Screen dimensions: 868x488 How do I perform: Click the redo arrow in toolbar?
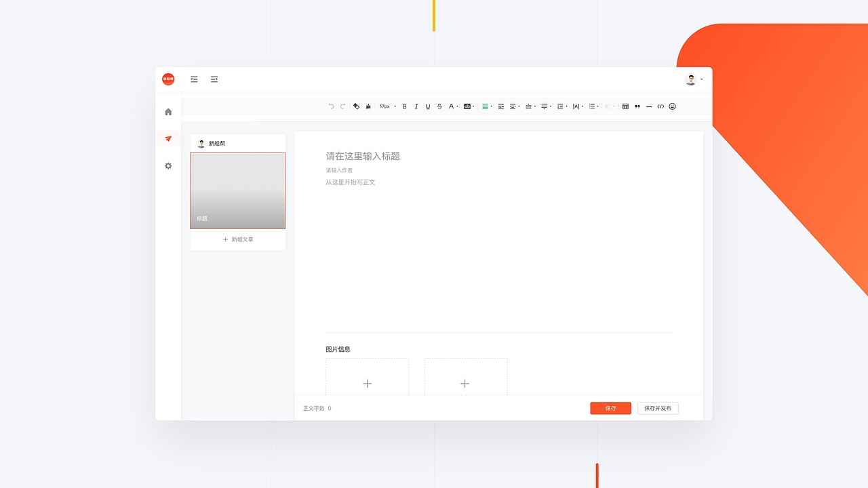(342, 106)
